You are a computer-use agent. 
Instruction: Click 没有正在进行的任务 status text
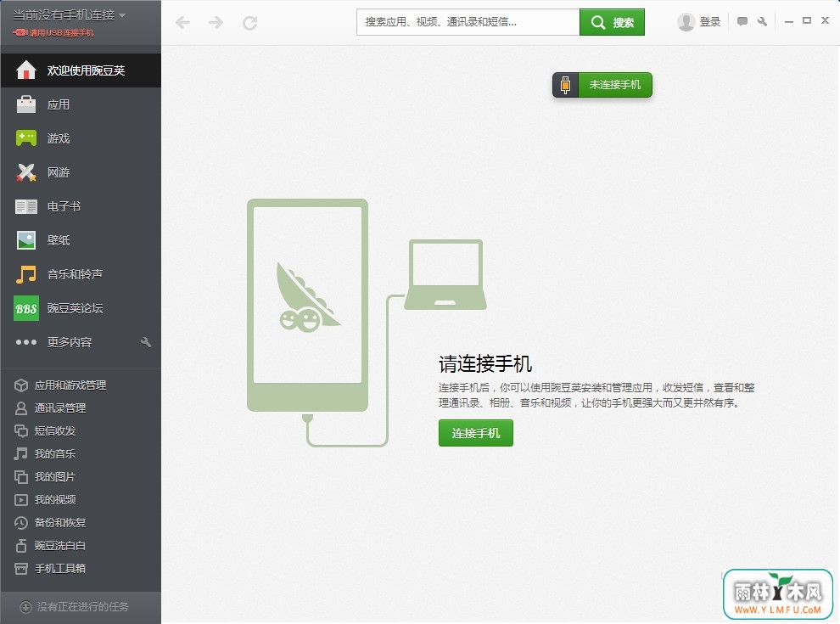point(83,607)
